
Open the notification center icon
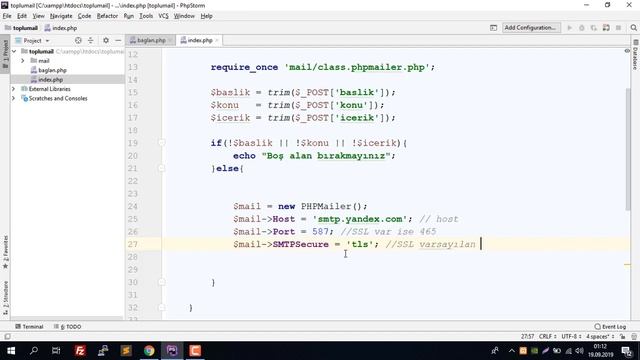627,351
